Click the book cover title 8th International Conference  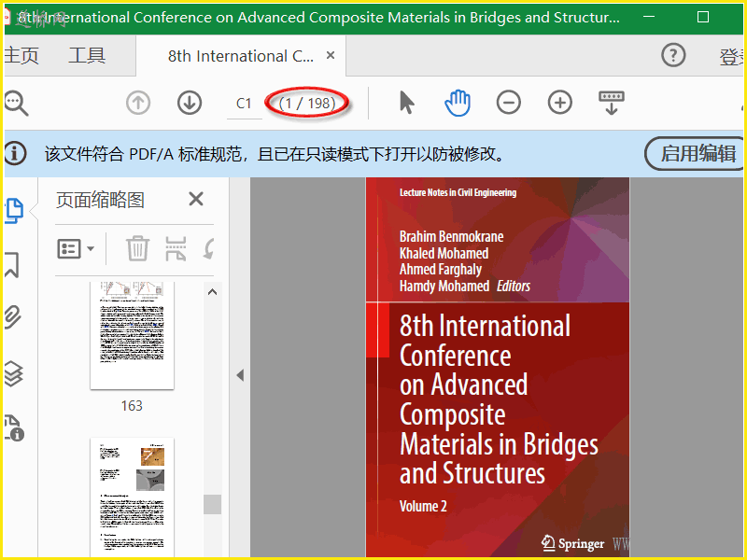(x=499, y=399)
